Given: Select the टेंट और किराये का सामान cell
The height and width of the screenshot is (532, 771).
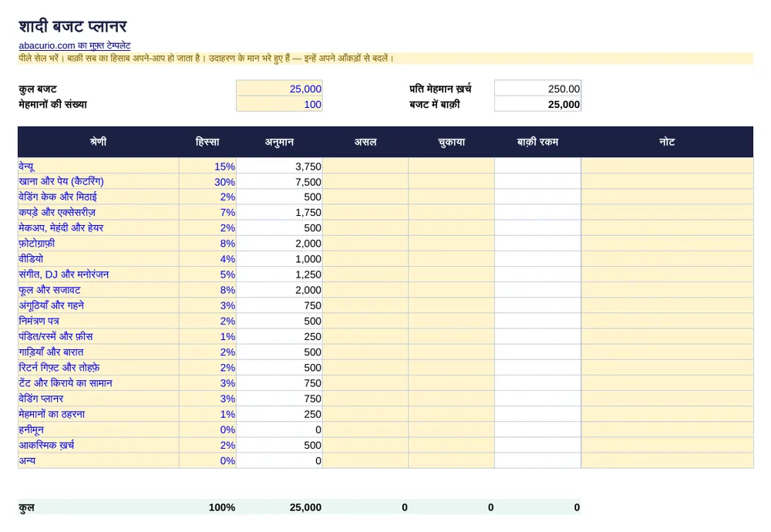Looking at the screenshot, I should (99, 383).
